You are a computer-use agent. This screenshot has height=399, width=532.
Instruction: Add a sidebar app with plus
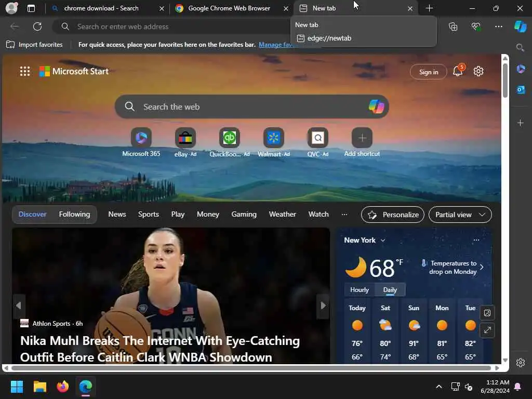point(521,123)
